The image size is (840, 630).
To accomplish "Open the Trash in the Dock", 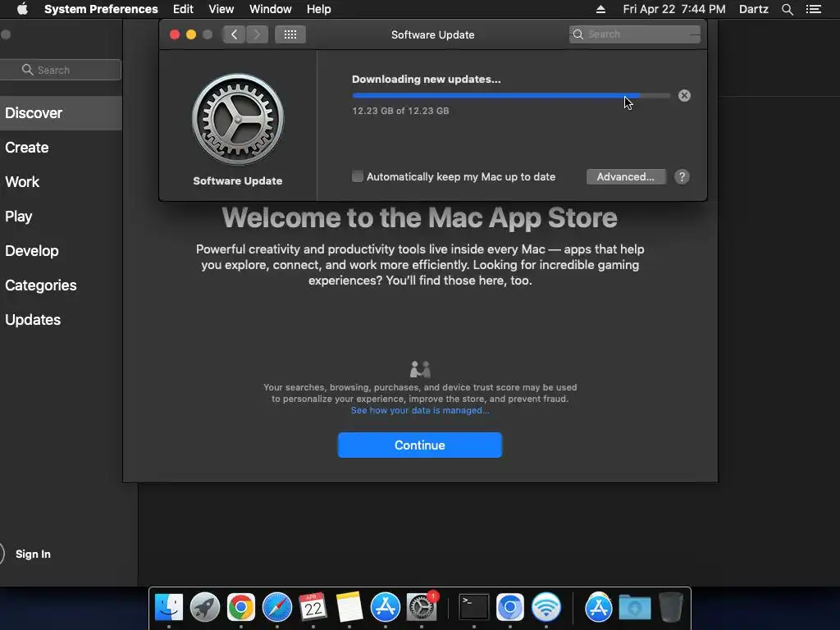I will pos(671,608).
